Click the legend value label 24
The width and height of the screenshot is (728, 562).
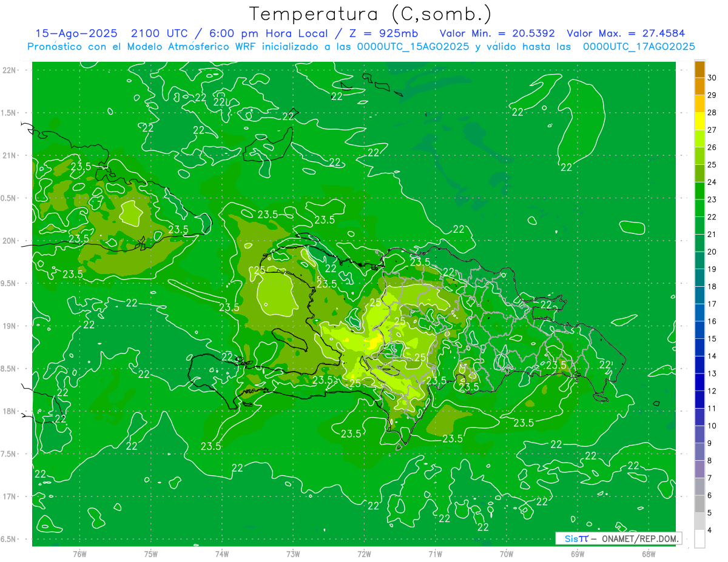click(x=712, y=182)
